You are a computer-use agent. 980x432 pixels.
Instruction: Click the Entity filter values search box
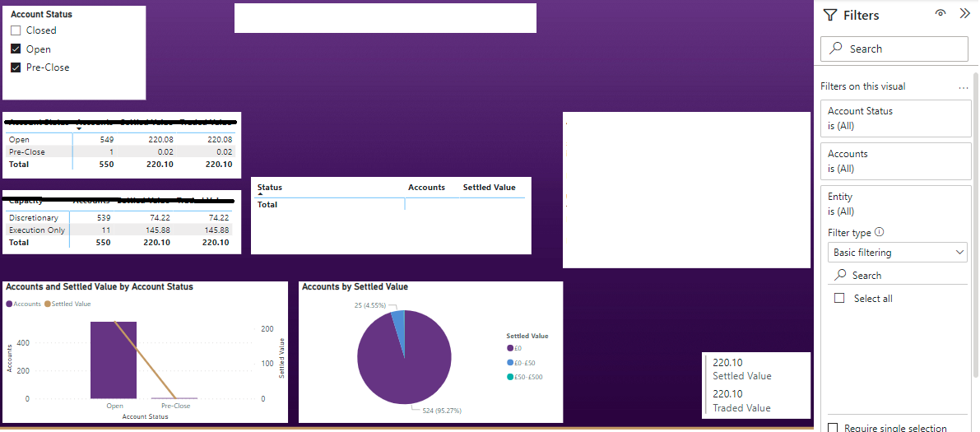pos(898,275)
